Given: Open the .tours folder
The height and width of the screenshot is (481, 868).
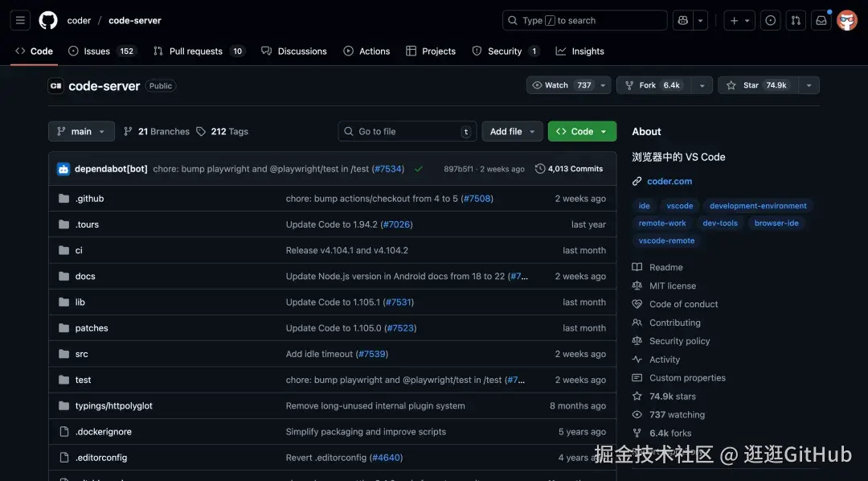Looking at the screenshot, I should 87,224.
